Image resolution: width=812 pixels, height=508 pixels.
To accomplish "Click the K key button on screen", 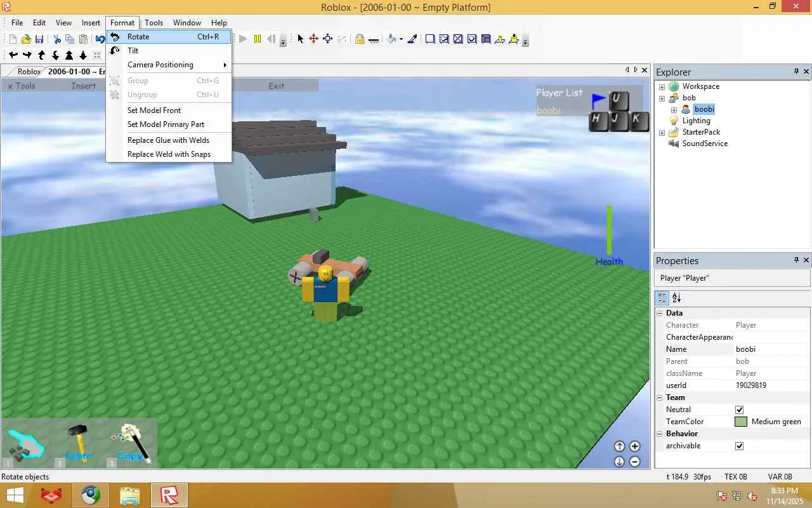I will 639,121.
